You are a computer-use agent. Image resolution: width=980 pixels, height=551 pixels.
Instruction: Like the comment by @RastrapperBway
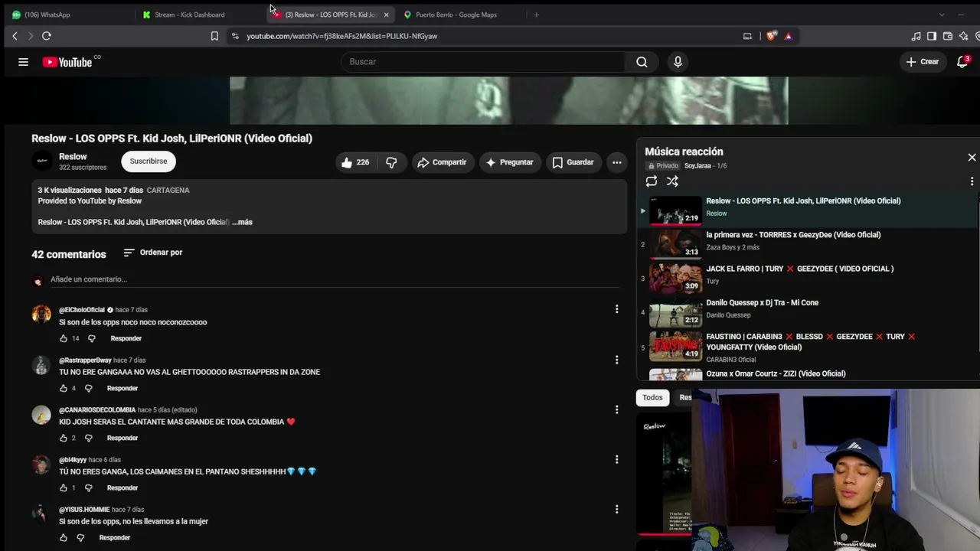(64, 388)
